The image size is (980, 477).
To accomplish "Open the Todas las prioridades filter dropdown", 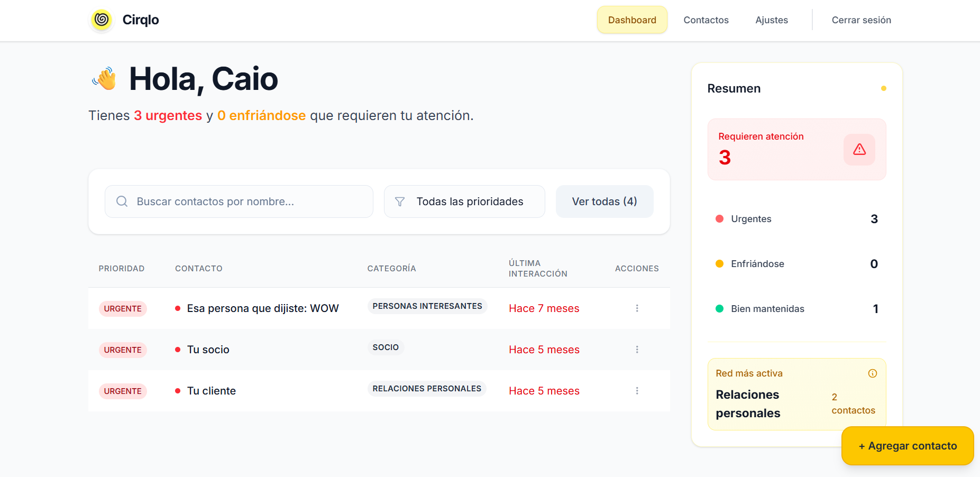I will tap(464, 201).
